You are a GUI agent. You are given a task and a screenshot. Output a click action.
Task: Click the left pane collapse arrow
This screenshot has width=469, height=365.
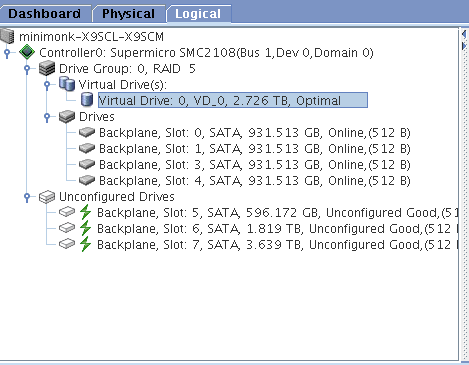pyautogui.click(x=464, y=34)
